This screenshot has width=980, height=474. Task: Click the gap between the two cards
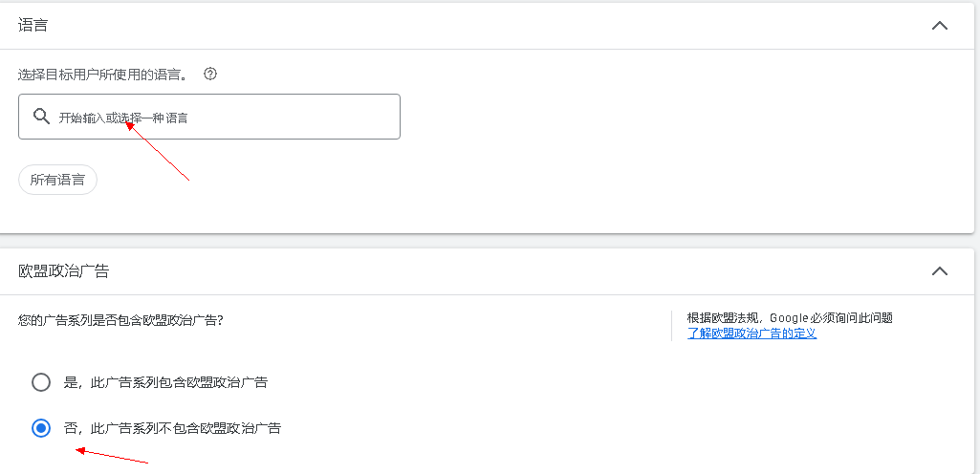[x=478, y=241]
